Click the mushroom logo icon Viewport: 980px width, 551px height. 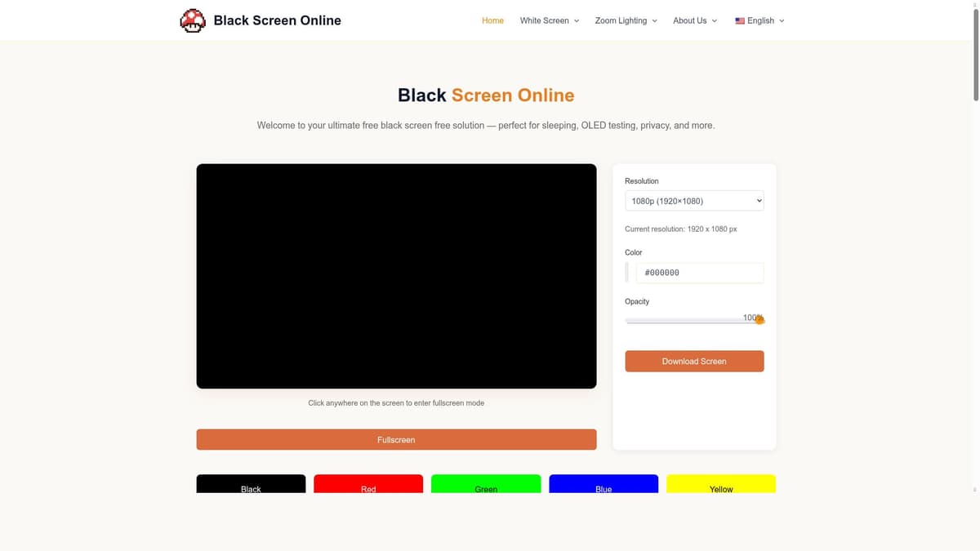click(x=193, y=20)
